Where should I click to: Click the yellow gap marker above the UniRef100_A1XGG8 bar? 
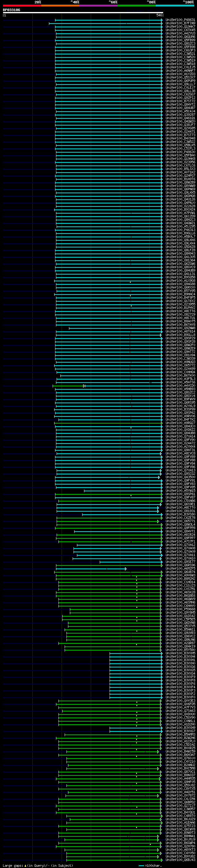(x=130, y=282)
